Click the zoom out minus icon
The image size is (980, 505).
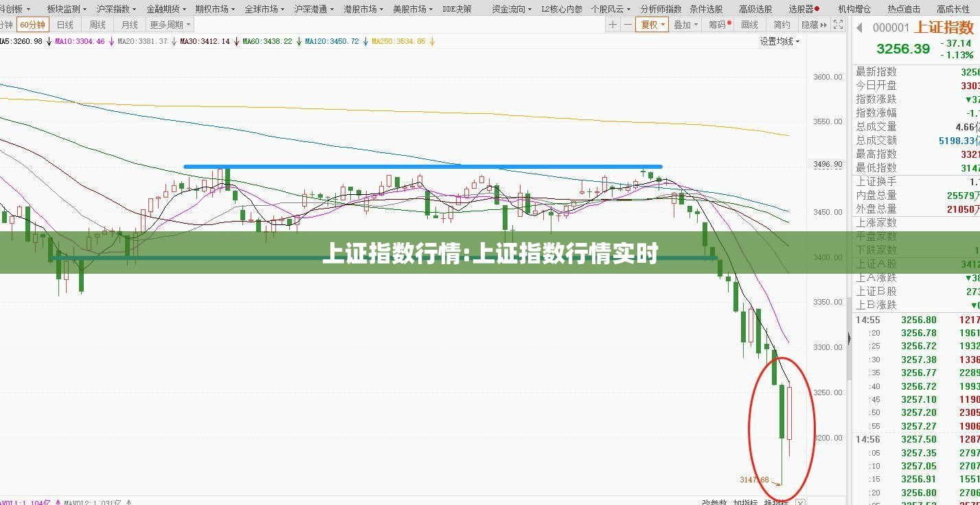(628, 25)
